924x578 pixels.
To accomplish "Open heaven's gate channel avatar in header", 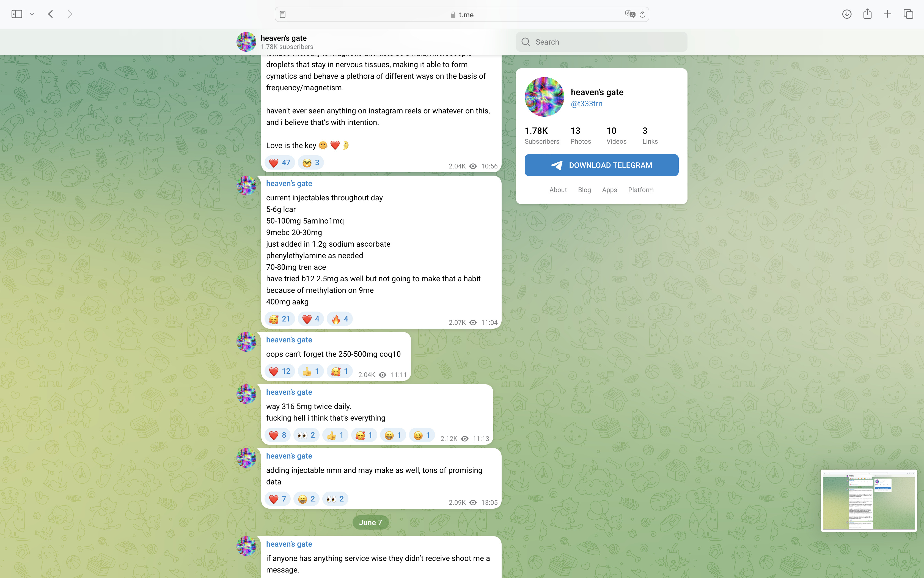I will [246, 42].
